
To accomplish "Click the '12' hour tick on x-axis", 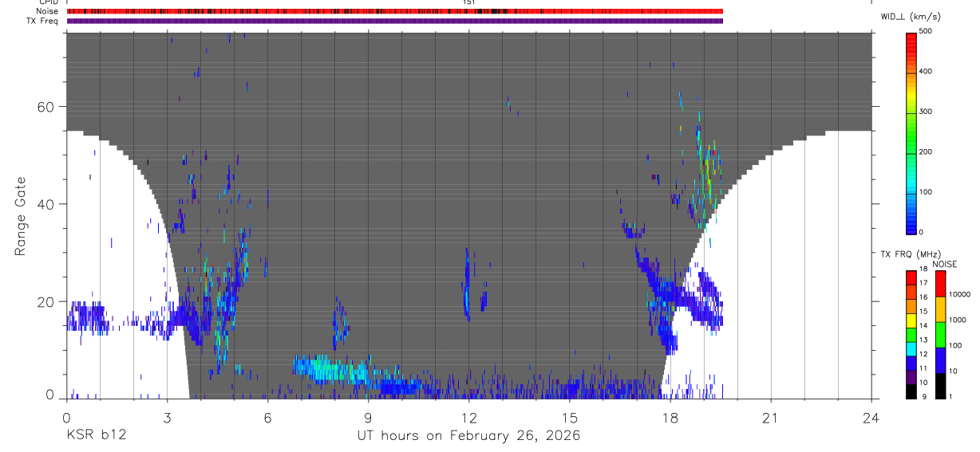I will point(468,417).
